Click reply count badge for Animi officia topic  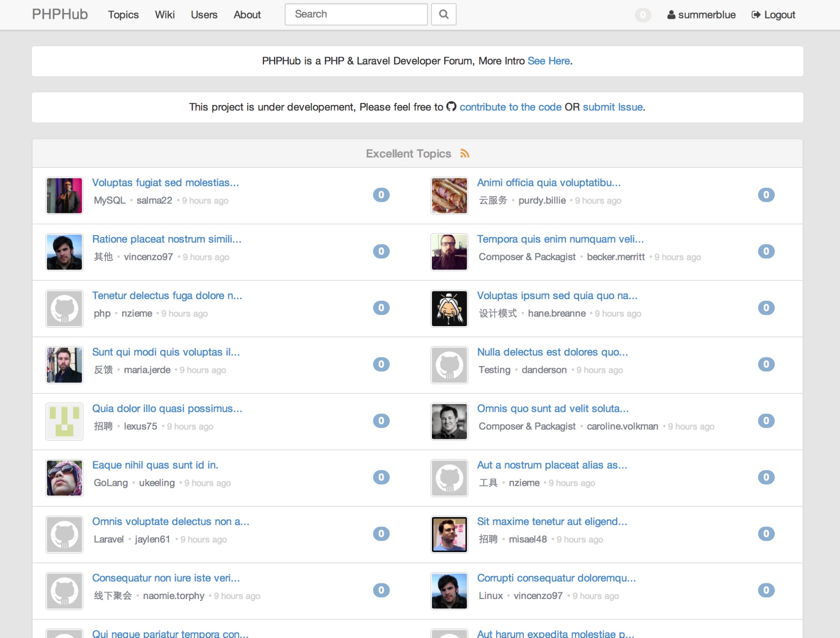tap(766, 195)
